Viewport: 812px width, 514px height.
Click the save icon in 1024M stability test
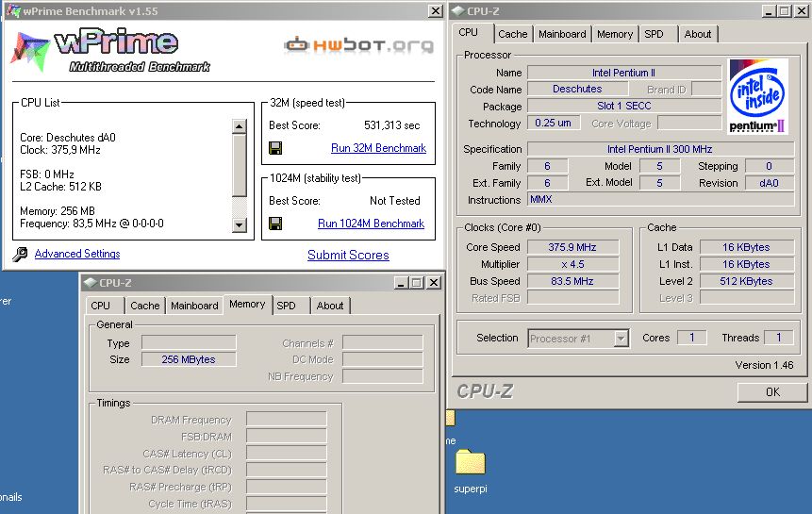click(275, 224)
